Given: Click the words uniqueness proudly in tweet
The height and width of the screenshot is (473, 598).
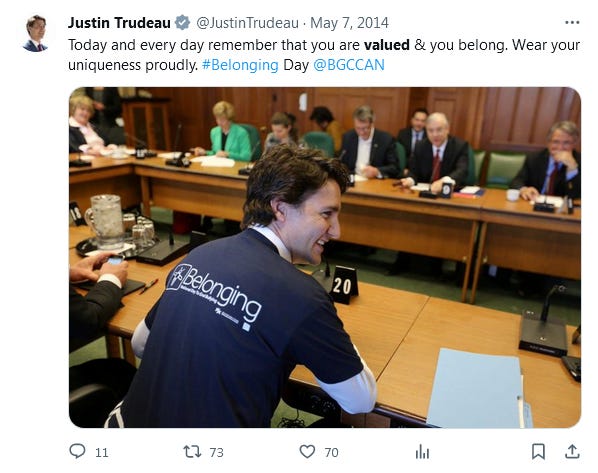Looking at the screenshot, I should pyautogui.click(x=133, y=65).
